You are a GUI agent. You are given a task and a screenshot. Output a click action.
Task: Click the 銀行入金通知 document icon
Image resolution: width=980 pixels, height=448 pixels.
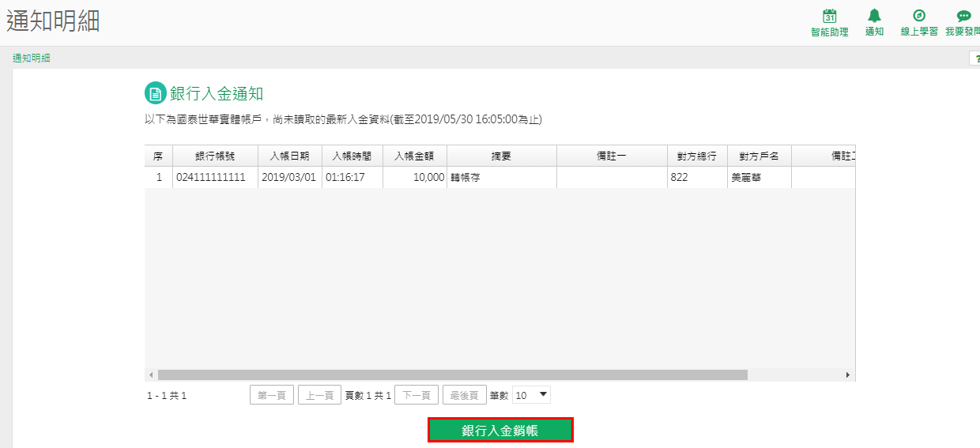pyautogui.click(x=155, y=93)
